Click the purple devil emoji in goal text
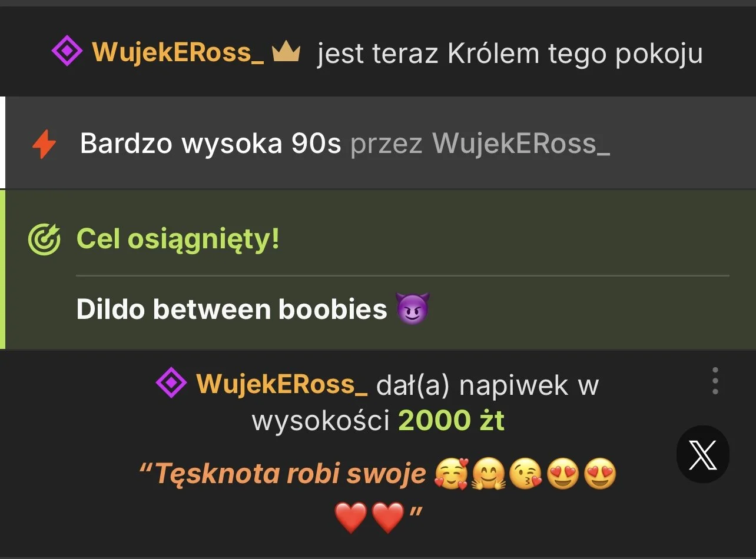This screenshot has width=756, height=559. [413, 308]
